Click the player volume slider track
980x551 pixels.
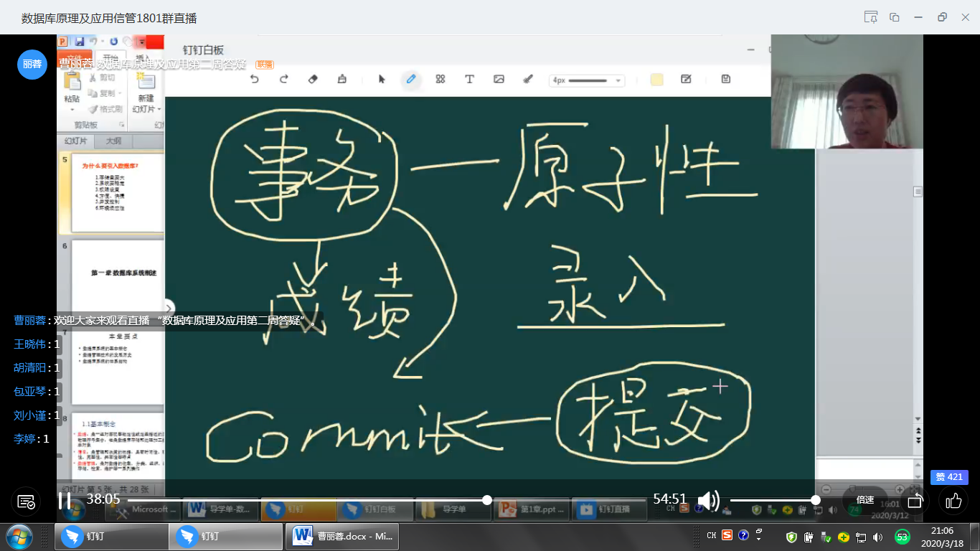tap(773, 500)
